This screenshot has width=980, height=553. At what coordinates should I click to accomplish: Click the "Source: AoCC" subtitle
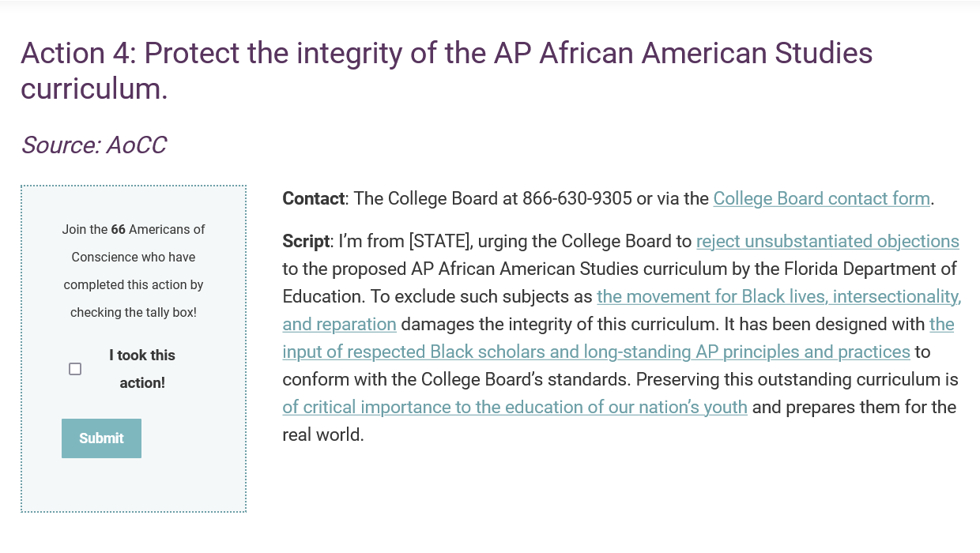[x=93, y=145]
